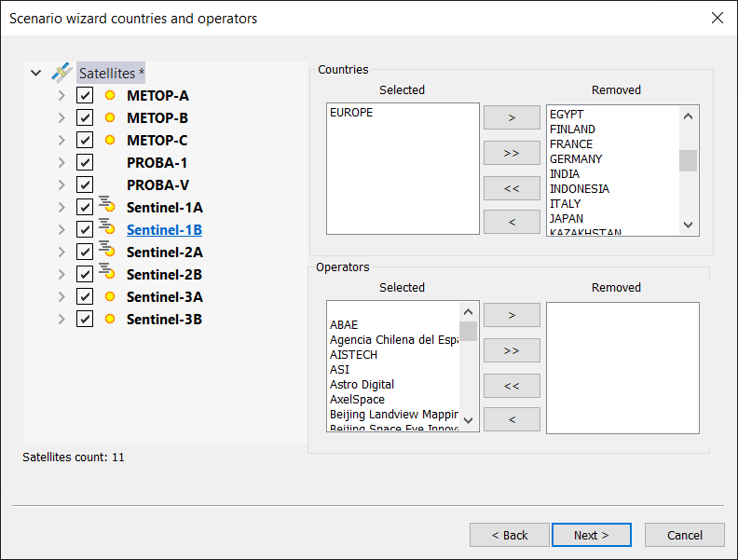
Task: Expand the METOP-A tree node
Action: pyautogui.click(x=61, y=95)
